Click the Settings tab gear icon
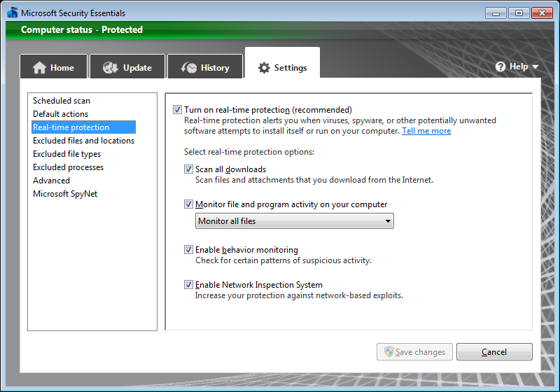Image resolution: width=560 pixels, height=392 pixels. tap(264, 68)
